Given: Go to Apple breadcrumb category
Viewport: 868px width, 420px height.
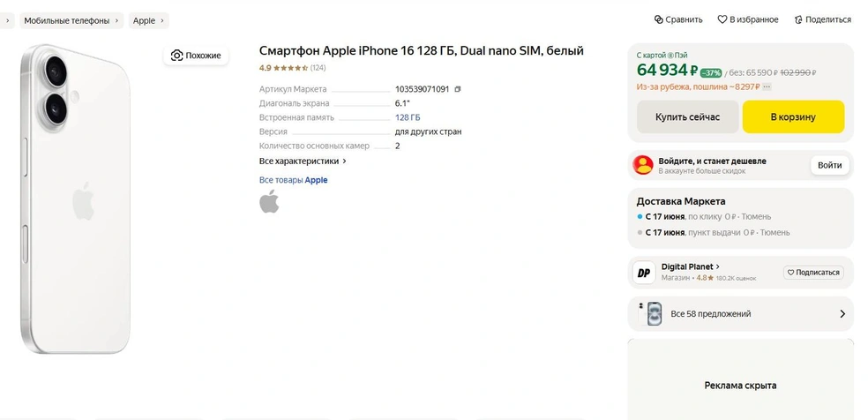Looking at the screenshot, I should [144, 20].
